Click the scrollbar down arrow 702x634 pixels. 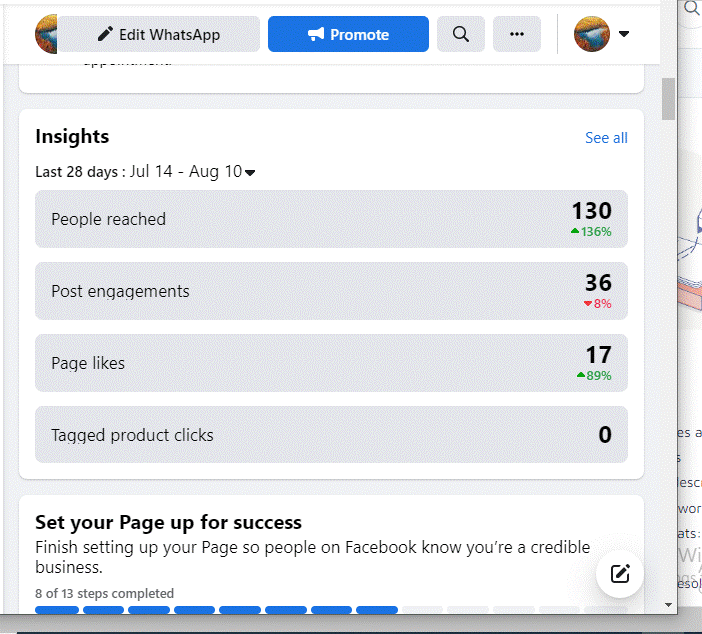click(x=668, y=604)
